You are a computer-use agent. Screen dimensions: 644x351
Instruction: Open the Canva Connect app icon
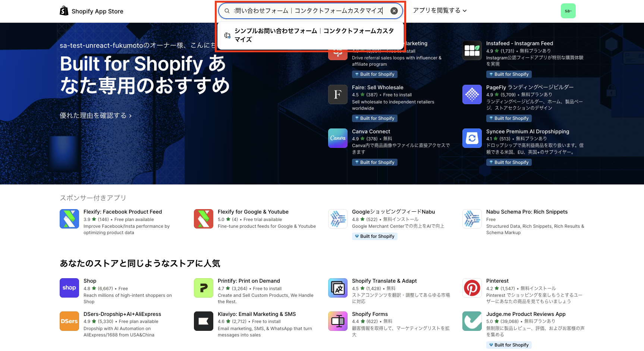click(338, 138)
